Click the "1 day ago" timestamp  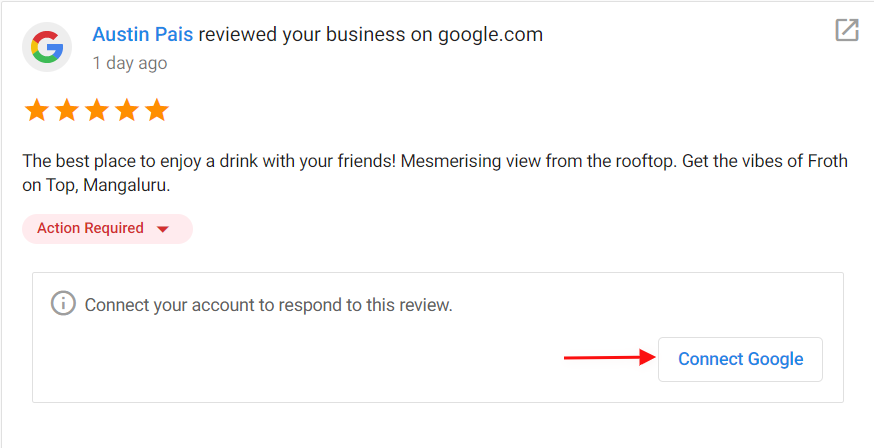click(x=130, y=63)
